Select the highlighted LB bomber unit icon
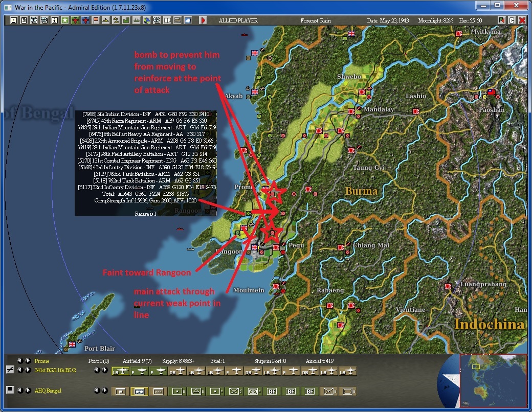This screenshot has height=412, width=532. click(x=120, y=371)
